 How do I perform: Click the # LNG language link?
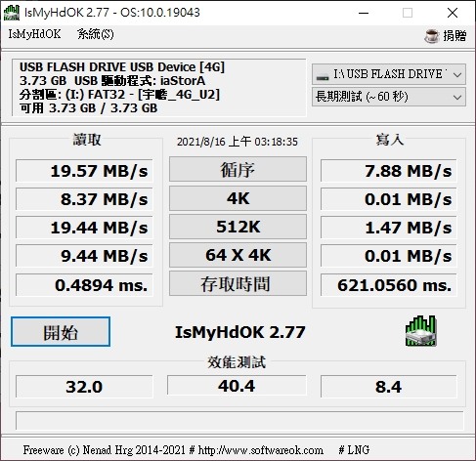[x=354, y=450]
